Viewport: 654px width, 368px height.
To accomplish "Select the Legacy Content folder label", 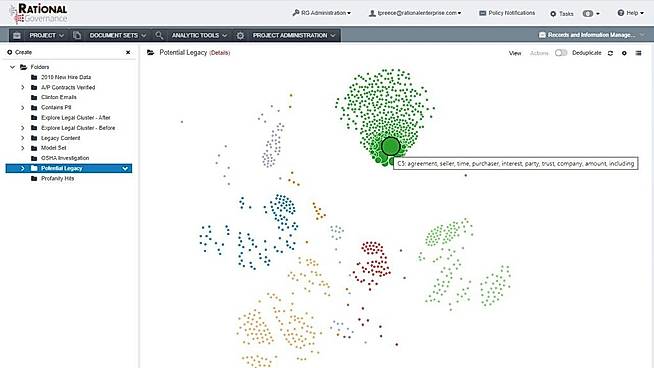I will (x=60, y=138).
